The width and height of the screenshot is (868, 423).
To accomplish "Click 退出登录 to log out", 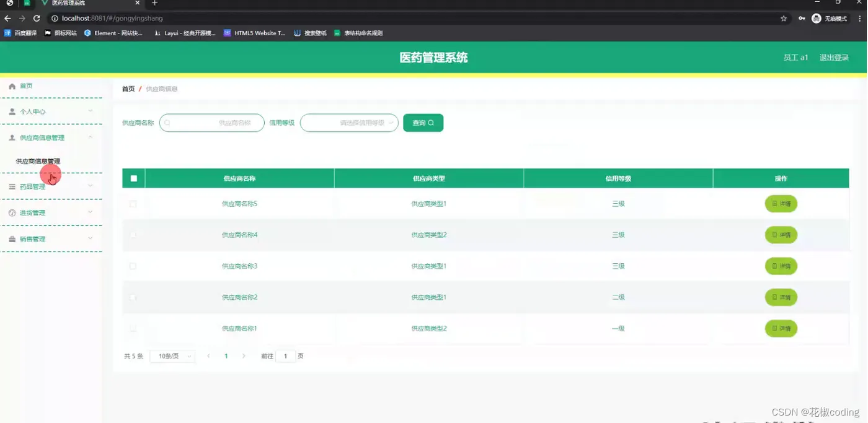I will pyautogui.click(x=834, y=58).
